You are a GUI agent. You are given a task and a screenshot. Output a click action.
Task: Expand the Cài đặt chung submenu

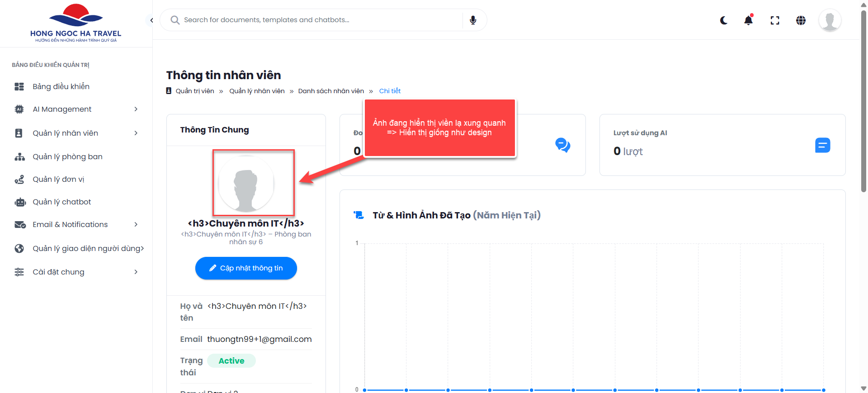[136, 272]
